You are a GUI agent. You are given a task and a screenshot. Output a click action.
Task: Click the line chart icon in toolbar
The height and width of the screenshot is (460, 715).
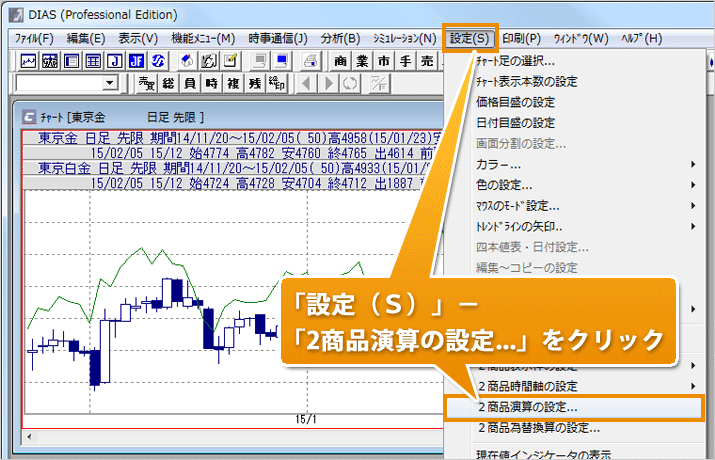(x=28, y=61)
